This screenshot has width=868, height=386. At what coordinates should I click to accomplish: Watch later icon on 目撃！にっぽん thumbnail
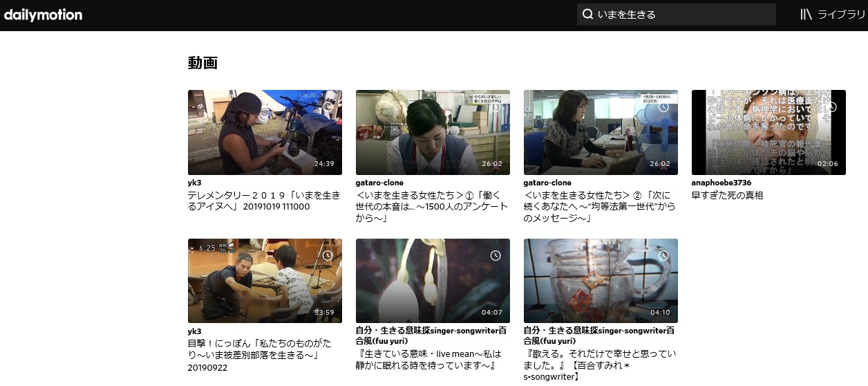pos(328,256)
